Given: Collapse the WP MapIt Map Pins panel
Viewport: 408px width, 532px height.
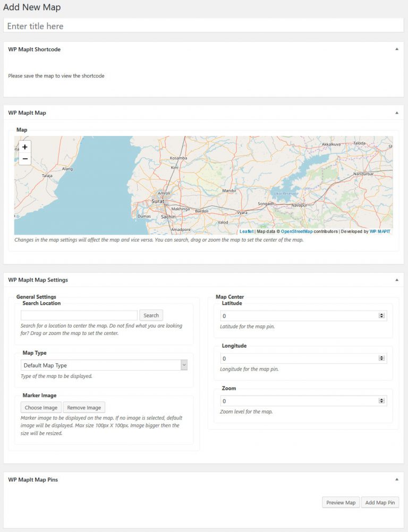Looking at the screenshot, I should pos(397,479).
